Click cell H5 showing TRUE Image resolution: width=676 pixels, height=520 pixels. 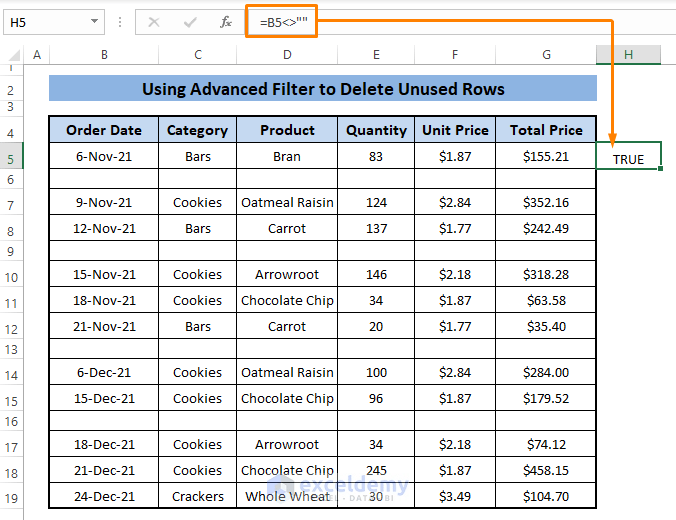(629, 156)
